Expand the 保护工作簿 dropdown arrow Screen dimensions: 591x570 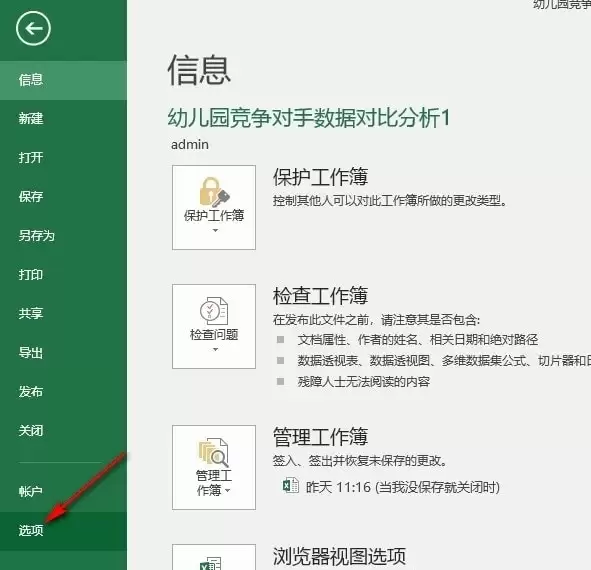215,230
